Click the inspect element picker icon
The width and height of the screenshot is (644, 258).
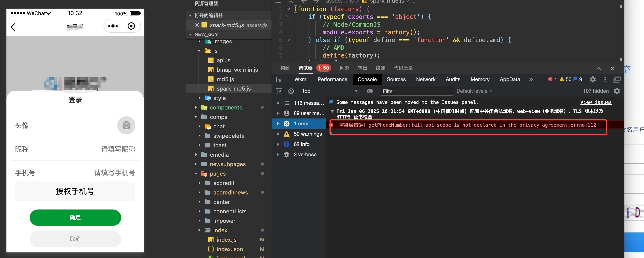pos(279,79)
